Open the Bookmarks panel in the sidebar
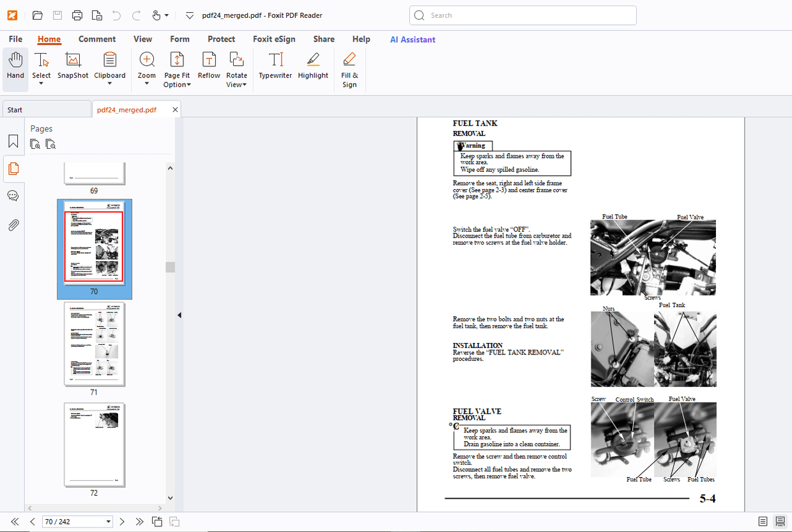 (x=13, y=141)
